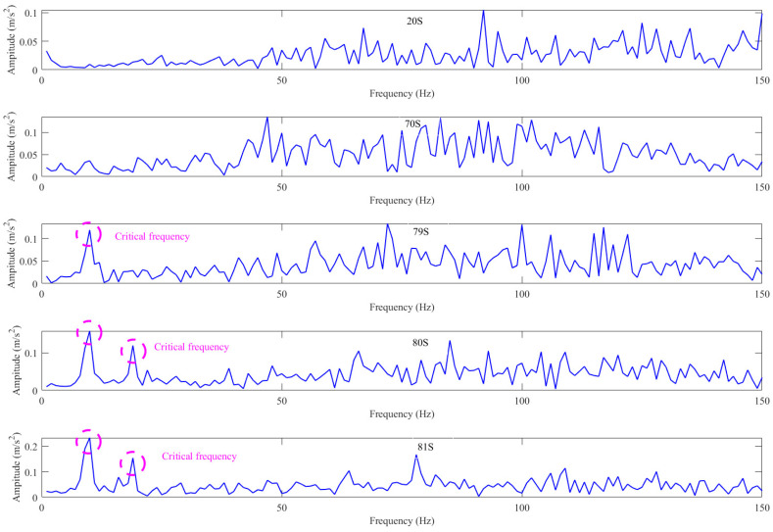Click the tallest peak in 20S plot
This screenshot has height=532, width=773.
483,12
